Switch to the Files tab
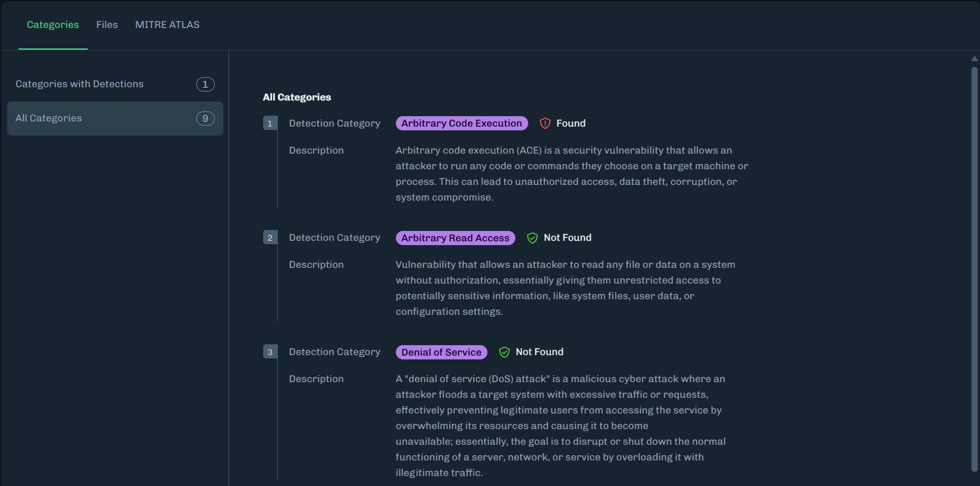 click(107, 25)
